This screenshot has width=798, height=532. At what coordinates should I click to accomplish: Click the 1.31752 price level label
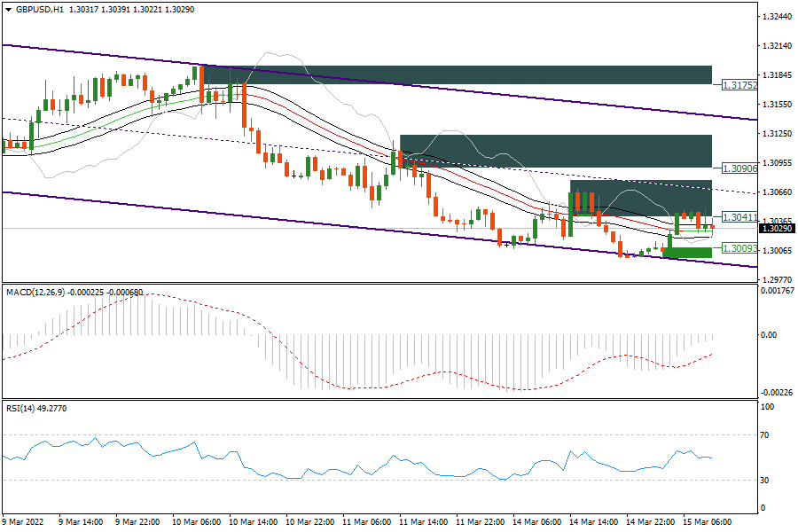coord(739,85)
